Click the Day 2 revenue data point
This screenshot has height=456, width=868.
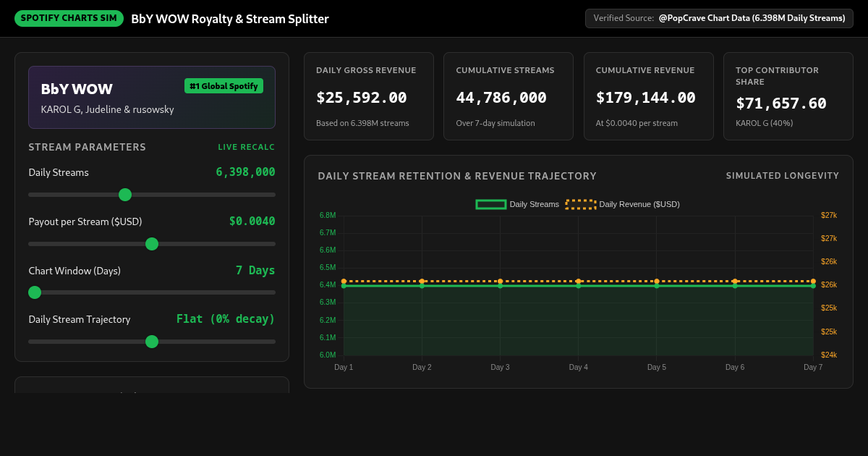click(x=422, y=281)
